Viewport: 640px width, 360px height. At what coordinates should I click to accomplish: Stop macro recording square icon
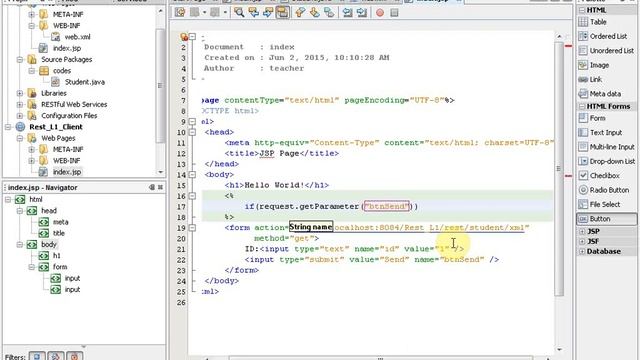click(394, 13)
